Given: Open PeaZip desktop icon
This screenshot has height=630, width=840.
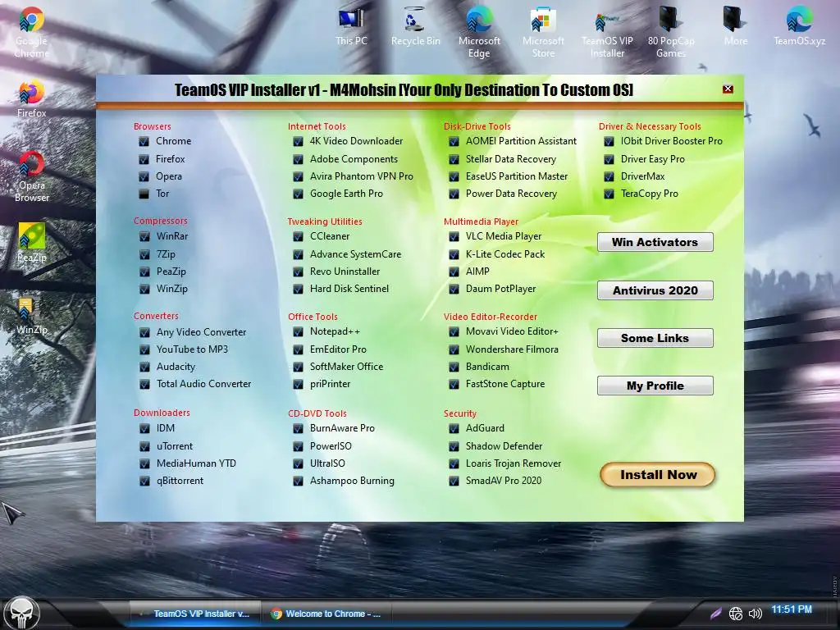Looking at the screenshot, I should tap(32, 243).
